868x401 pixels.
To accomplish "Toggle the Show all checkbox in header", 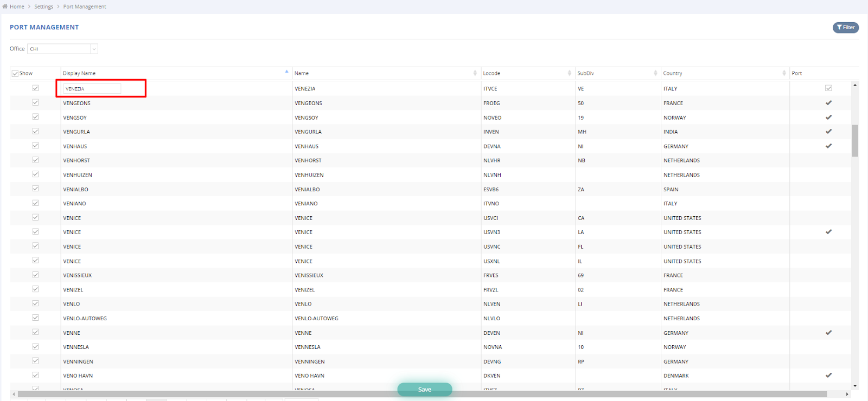I will point(15,74).
